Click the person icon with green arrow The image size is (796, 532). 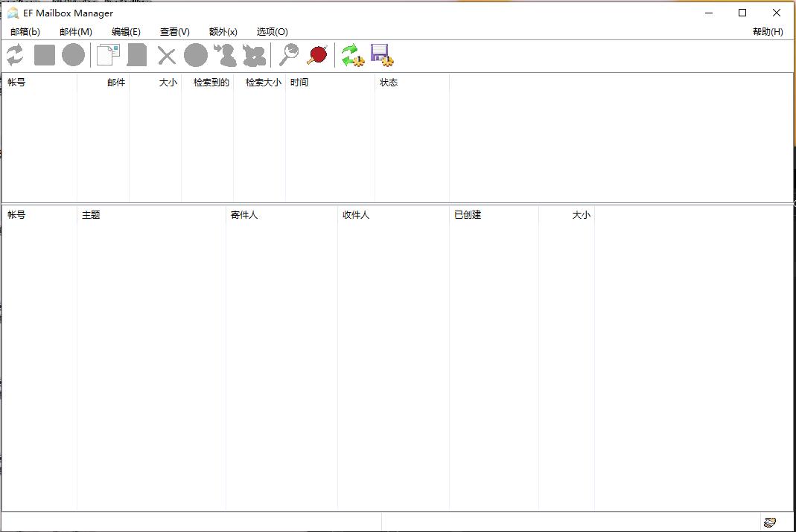[224, 55]
